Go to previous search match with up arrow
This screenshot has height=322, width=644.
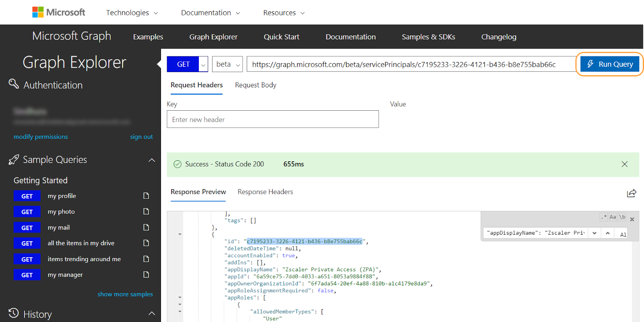[x=607, y=233]
